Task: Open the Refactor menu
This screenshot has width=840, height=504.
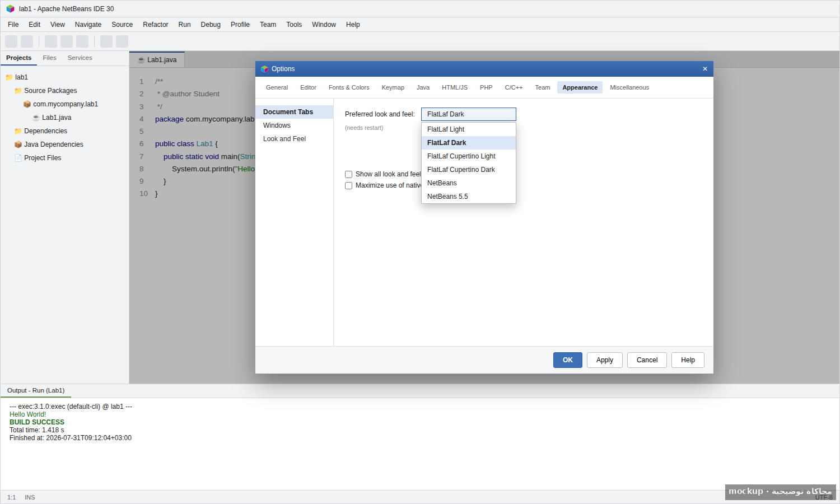Action: tap(156, 25)
